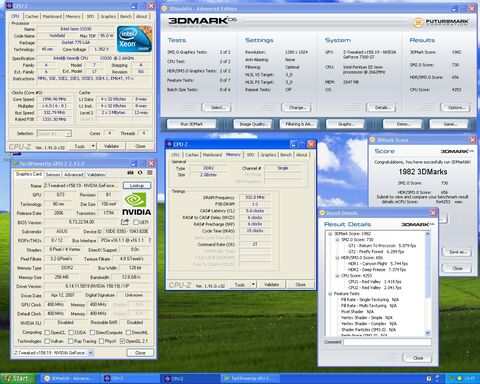Select 'HDR2 - Deep Freeze' row

[377, 270]
